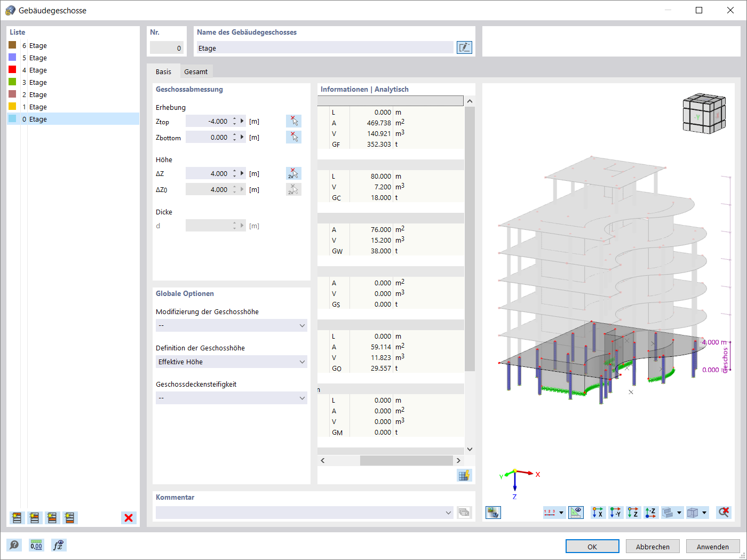
Task: Add new story with second row highlighted
Action: 35,518
